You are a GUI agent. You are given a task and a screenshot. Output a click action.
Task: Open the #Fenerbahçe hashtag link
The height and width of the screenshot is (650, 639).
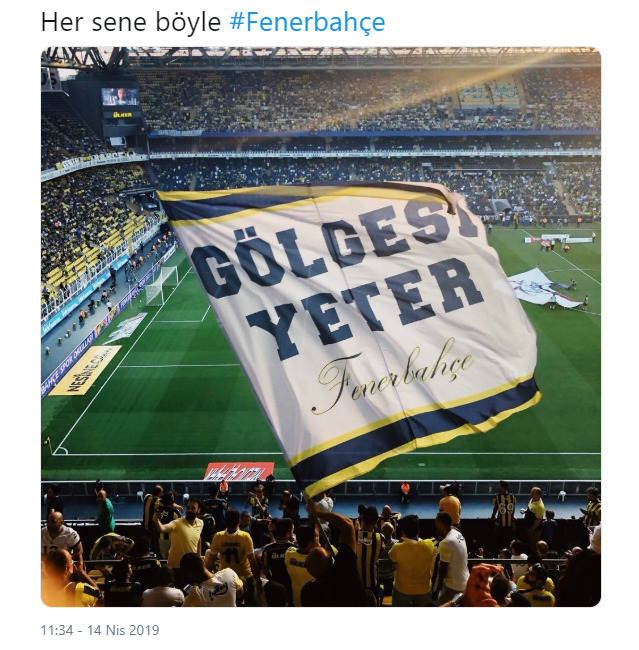point(307,22)
